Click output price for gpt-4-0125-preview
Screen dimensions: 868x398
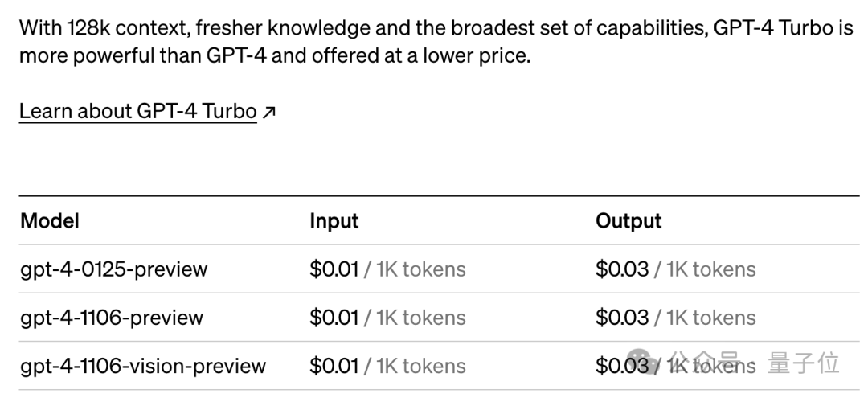621,269
